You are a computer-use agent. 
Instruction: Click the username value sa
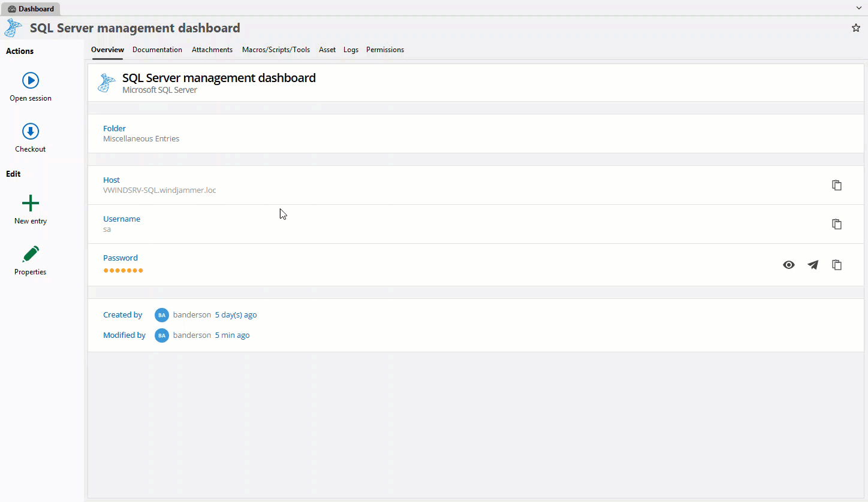coord(107,229)
